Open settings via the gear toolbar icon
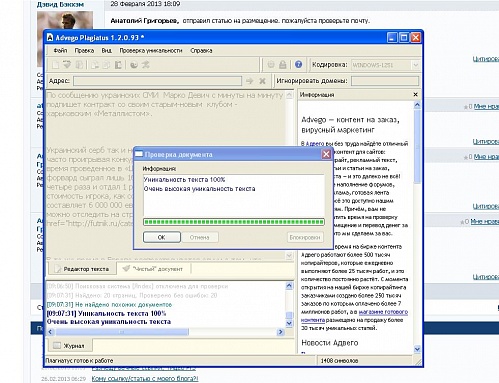 click(271, 65)
